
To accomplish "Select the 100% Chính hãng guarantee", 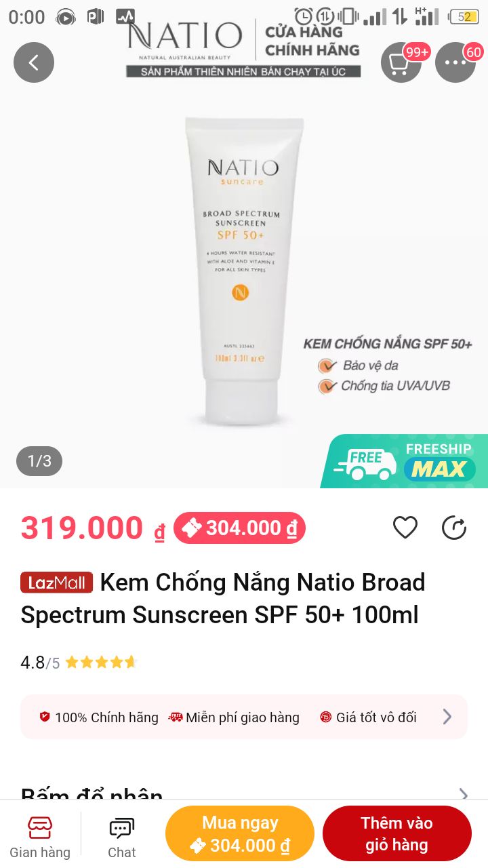I will [x=99, y=717].
